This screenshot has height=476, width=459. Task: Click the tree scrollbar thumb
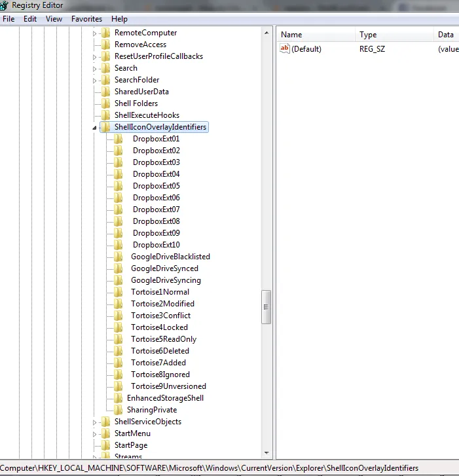pos(266,307)
